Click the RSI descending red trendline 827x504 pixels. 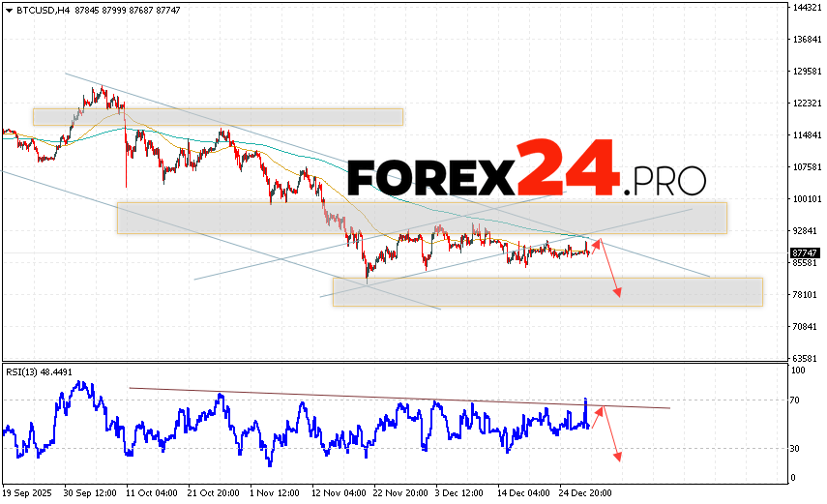pyautogui.click(x=387, y=398)
